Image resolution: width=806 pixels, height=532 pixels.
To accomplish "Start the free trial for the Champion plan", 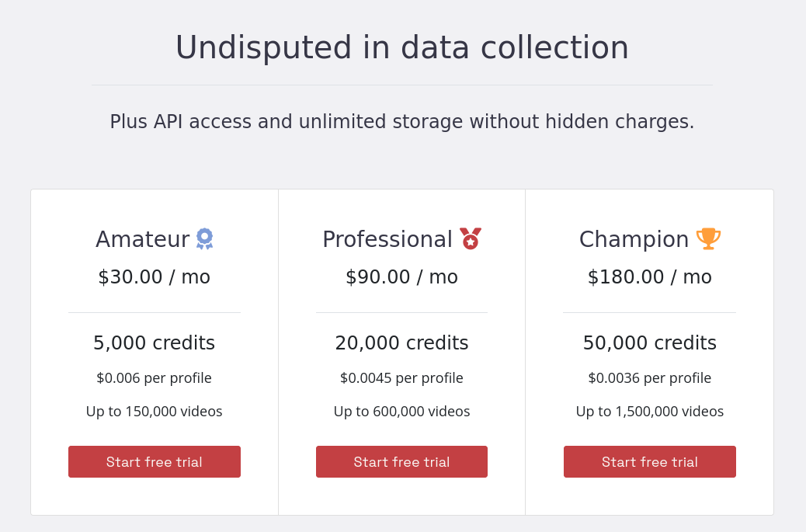I will 650,461.
